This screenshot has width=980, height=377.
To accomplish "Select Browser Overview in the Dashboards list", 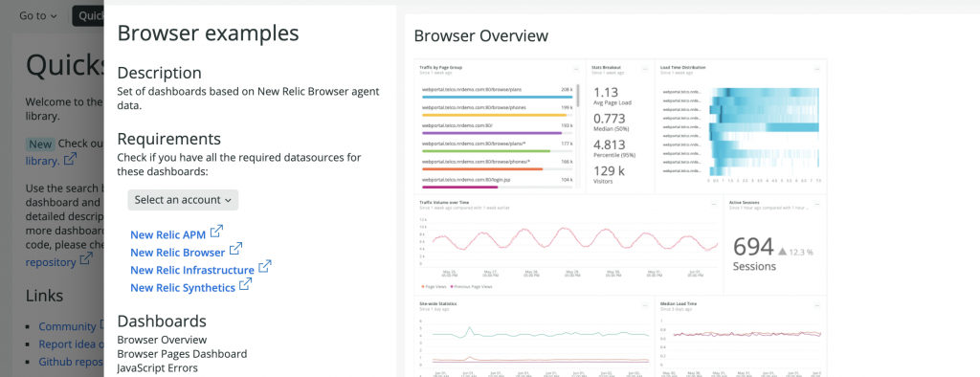I will [162, 340].
